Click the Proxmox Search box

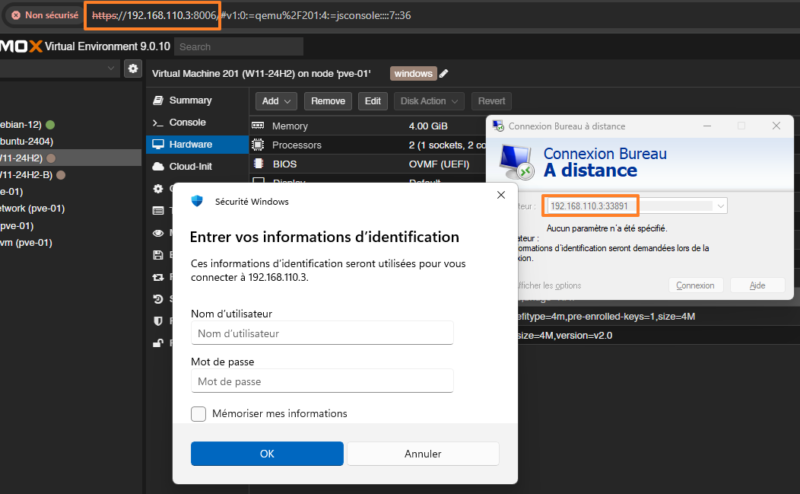(239, 46)
